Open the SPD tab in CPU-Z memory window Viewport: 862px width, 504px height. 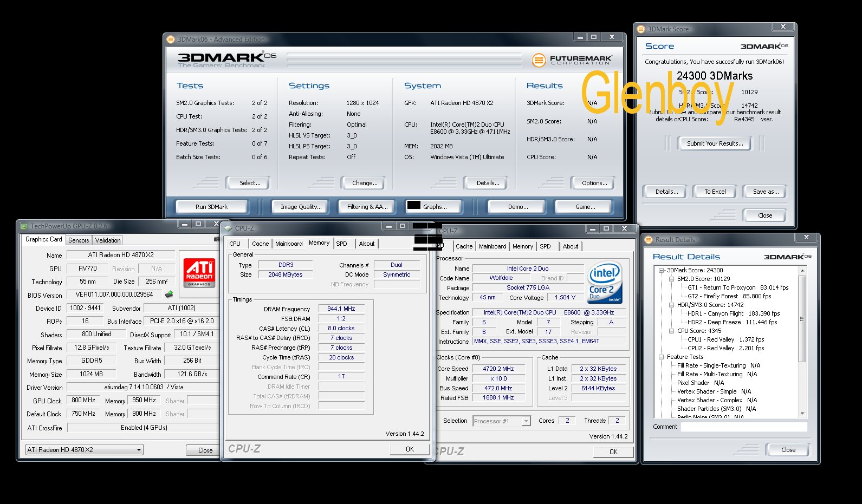[x=341, y=244]
